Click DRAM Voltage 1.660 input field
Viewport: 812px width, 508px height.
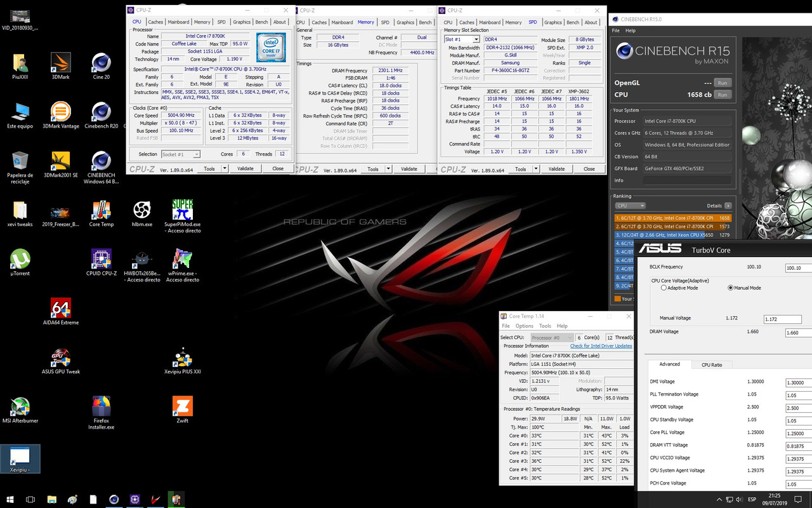click(x=798, y=333)
